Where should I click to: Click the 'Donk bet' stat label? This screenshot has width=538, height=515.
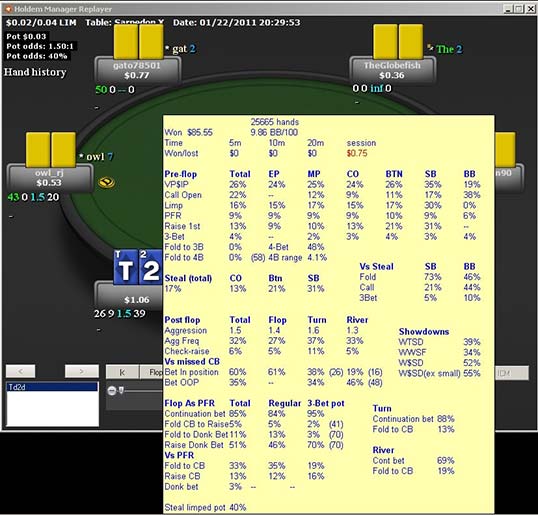(x=181, y=487)
